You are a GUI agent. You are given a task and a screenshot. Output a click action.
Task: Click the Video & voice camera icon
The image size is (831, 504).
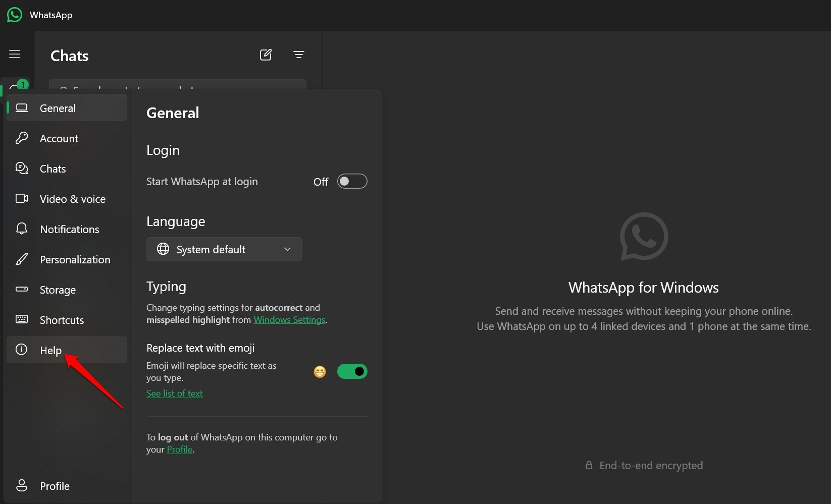(22, 198)
